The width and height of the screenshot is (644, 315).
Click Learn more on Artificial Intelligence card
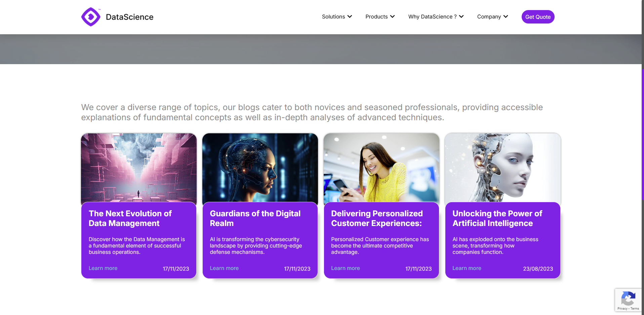[467, 268]
